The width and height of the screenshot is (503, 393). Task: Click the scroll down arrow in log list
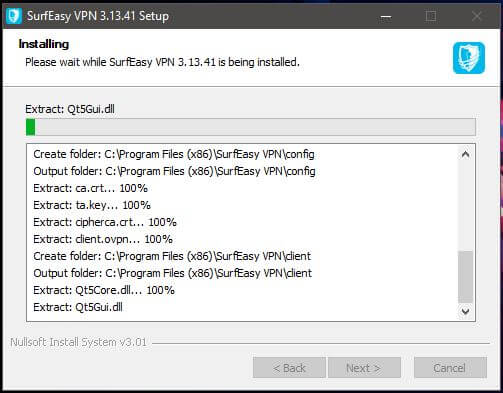[465, 311]
